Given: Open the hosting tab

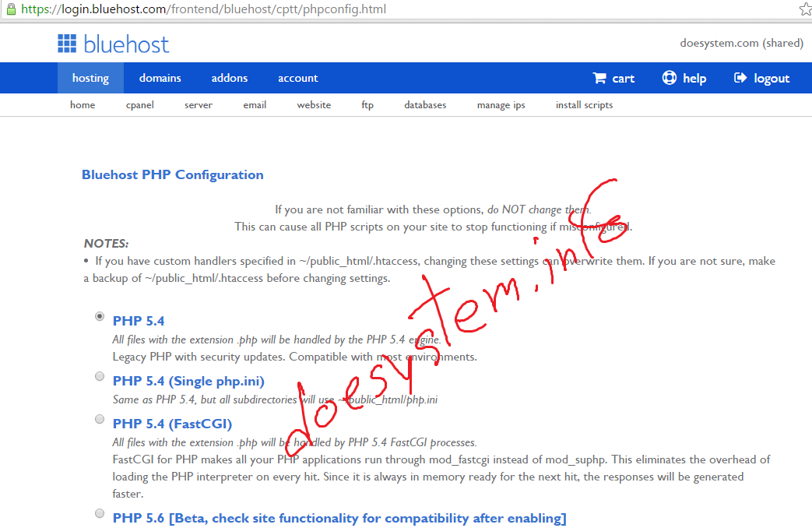Looking at the screenshot, I should coord(90,78).
